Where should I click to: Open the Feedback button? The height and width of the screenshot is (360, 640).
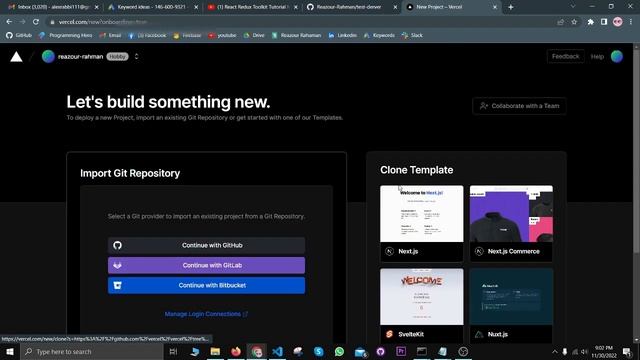coord(565,56)
